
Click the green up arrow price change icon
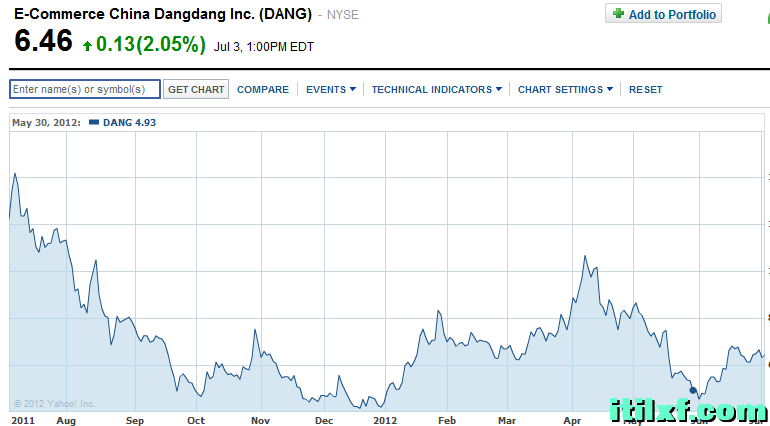pos(87,46)
